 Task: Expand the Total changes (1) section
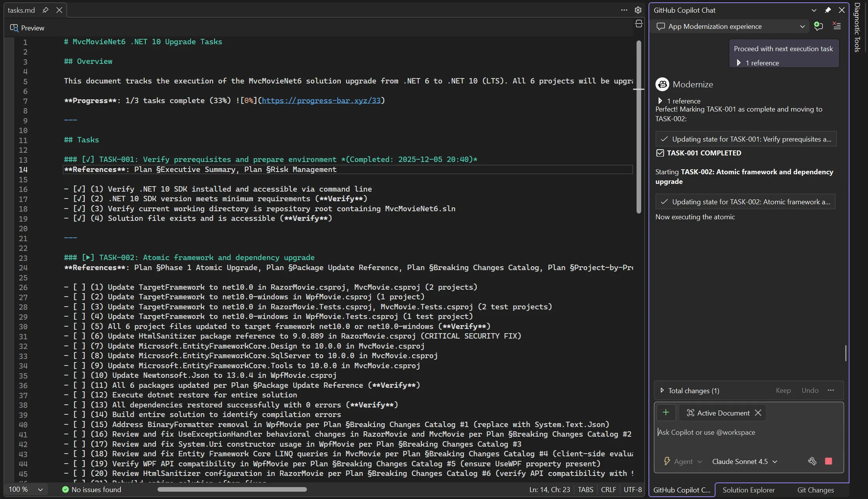point(662,391)
